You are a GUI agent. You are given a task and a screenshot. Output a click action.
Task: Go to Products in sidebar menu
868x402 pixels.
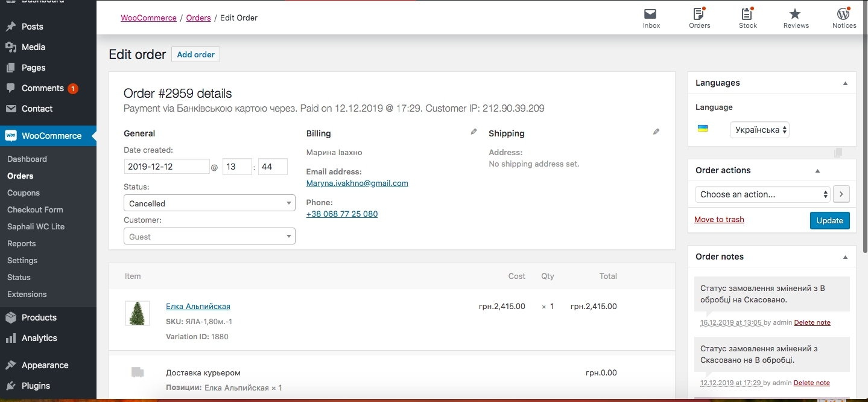pyautogui.click(x=39, y=317)
